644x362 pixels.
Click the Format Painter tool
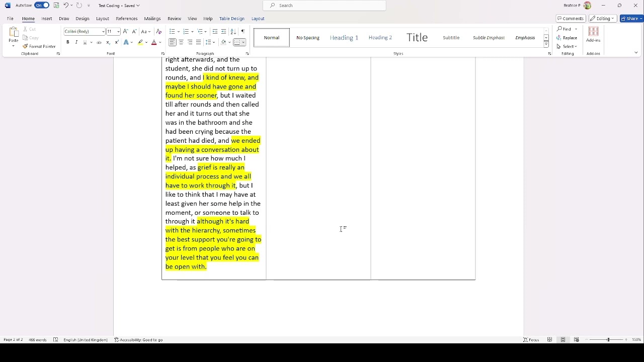click(x=39, y=46)
